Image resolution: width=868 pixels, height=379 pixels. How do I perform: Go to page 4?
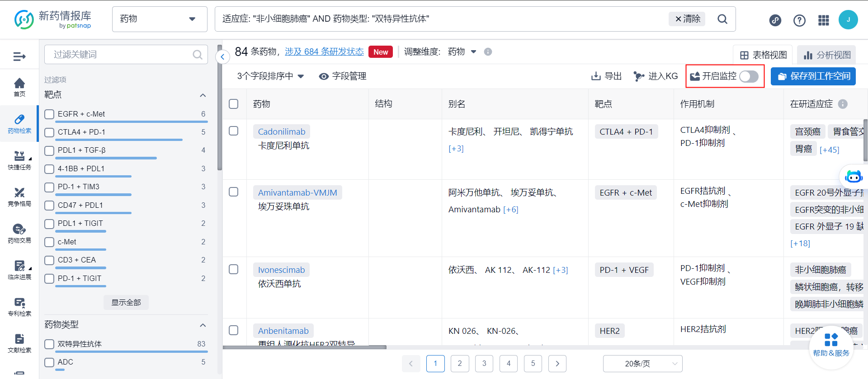pyautogui.click(x=509, y=364)
